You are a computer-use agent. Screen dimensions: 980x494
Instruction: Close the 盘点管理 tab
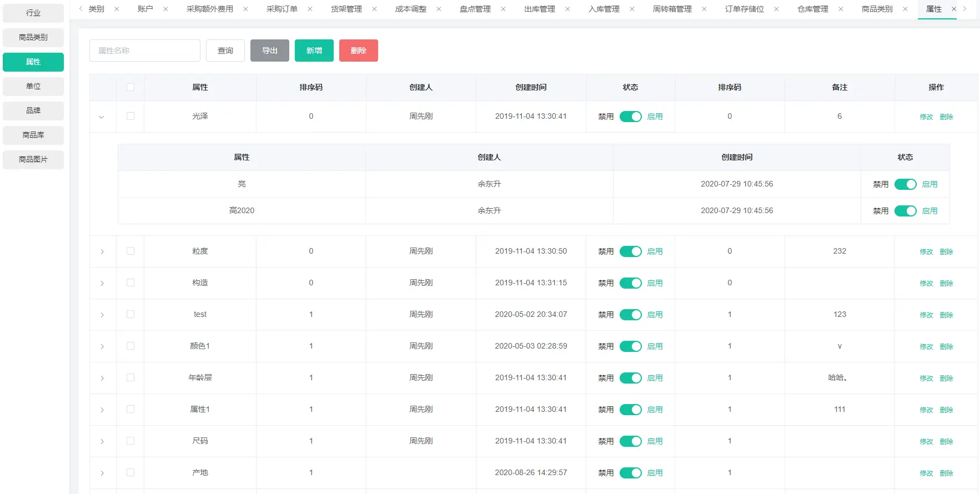[x=503, y=9]
